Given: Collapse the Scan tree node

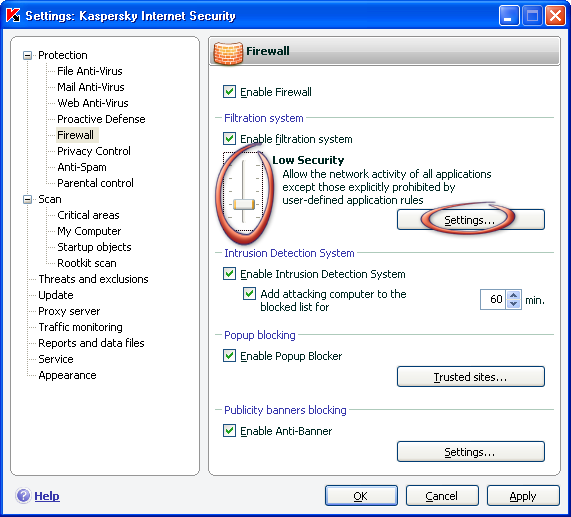Looking at the screenshot, I should pyautogui.click(x=27, y=200).
